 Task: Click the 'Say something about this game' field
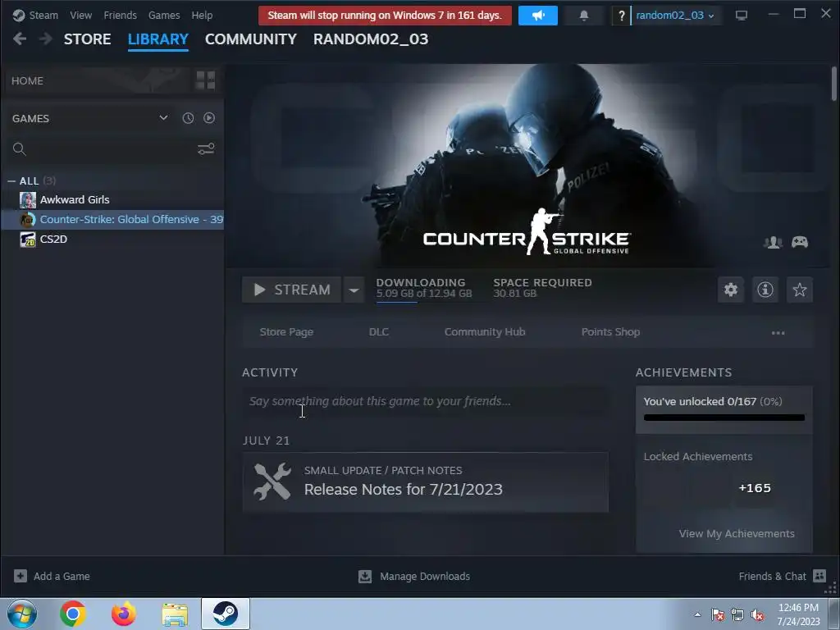[x=426, y=400]
